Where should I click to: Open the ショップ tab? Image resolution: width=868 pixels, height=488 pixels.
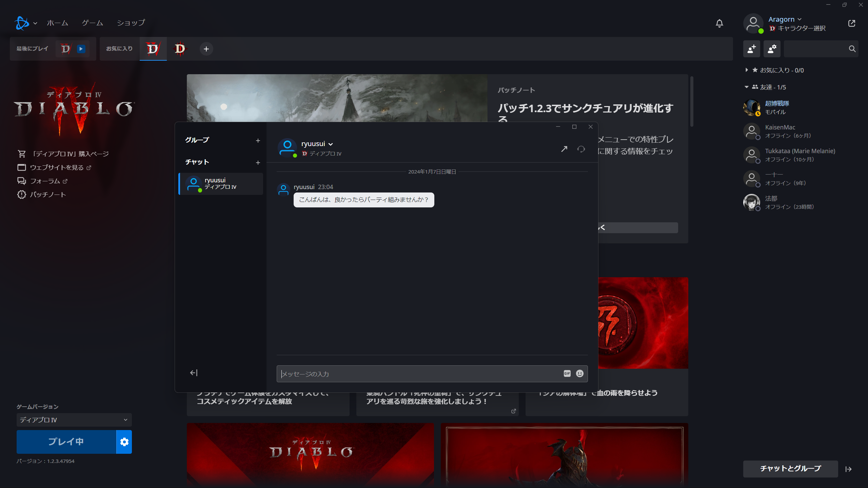(x=131, y=23)
